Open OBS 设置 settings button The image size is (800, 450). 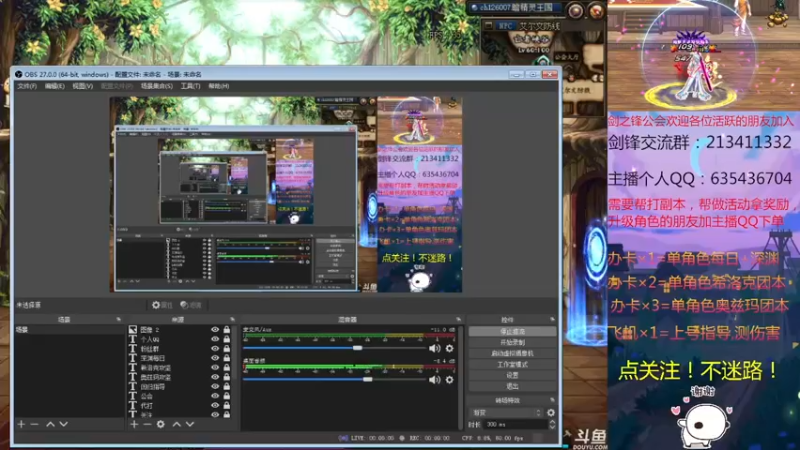tap(512, 375)
